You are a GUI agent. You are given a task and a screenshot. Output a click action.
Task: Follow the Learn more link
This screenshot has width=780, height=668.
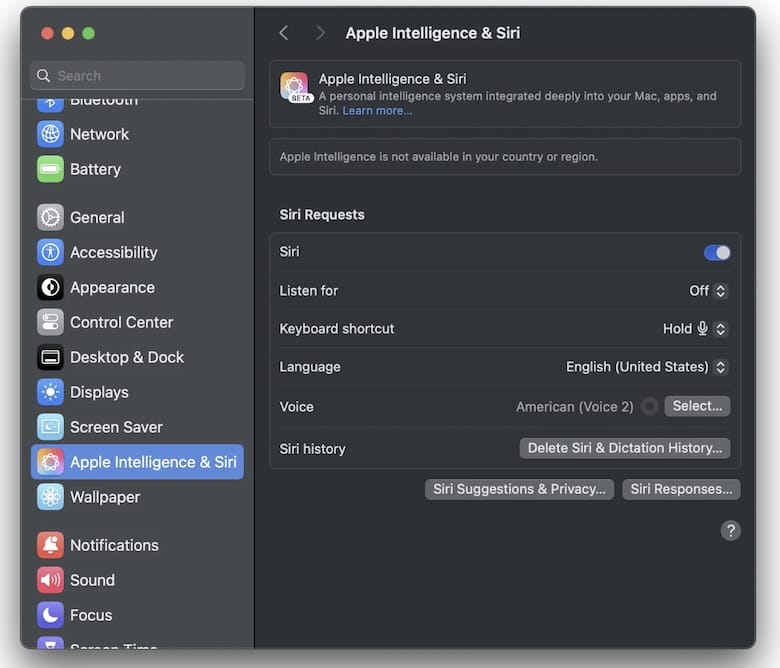[x=377, y=110]
